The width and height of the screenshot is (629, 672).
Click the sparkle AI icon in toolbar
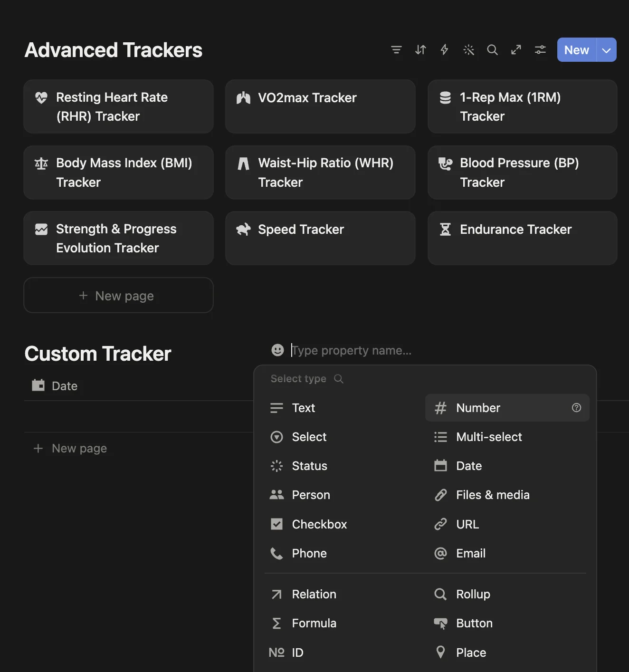coord(469,50)
